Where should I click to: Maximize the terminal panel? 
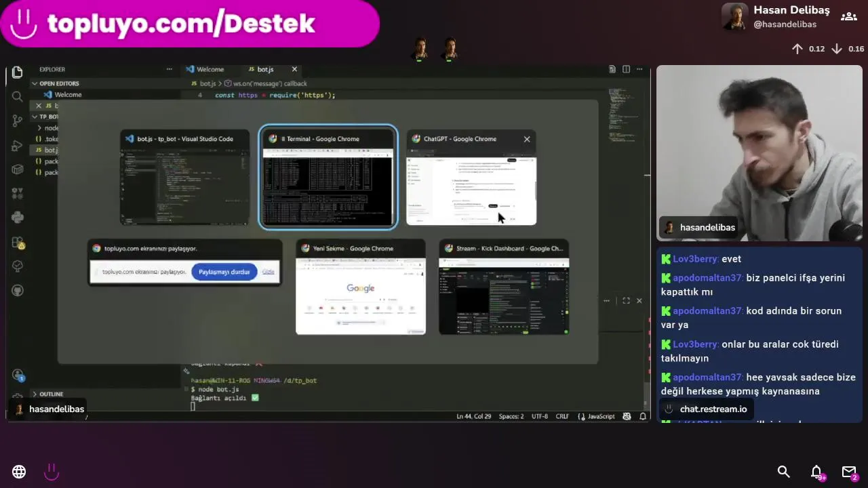pos(626,300)
